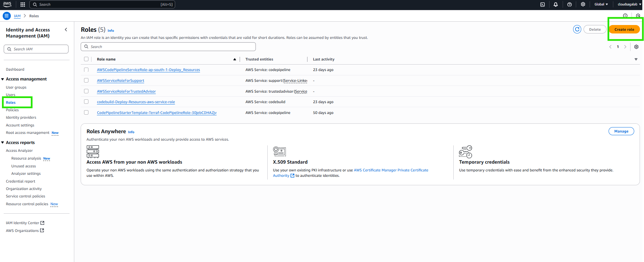Open Roles in the sidebar
The image size is (644, 262).
pos(11,102)
